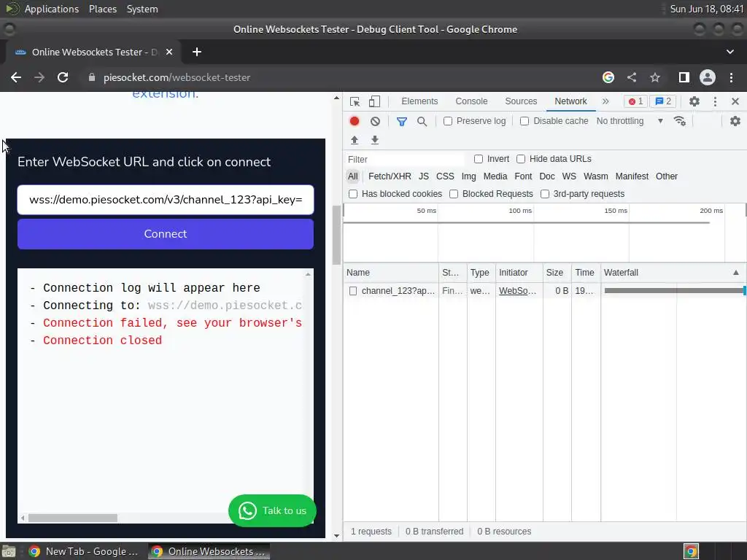Enable Disable cache checkbox
Image resolution: width=747 pixels, height=560 pixels.
click(x=525, y=121)
